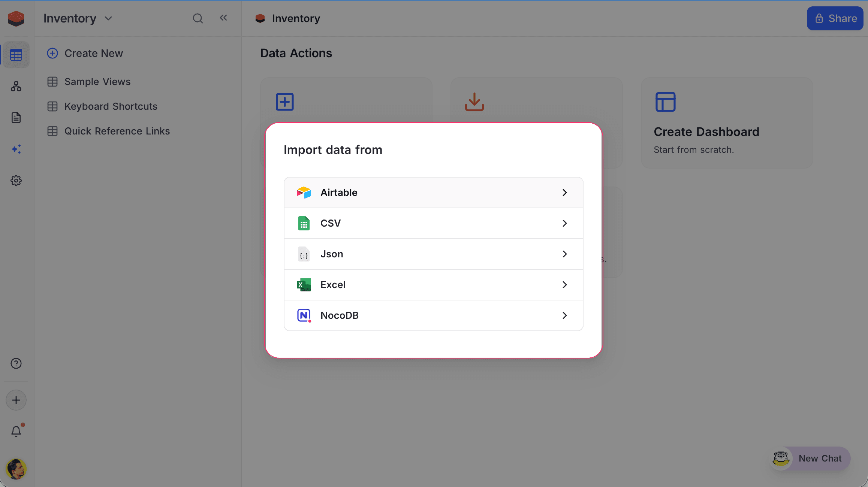Open base settings via gear icon

(x=16, y=181)
